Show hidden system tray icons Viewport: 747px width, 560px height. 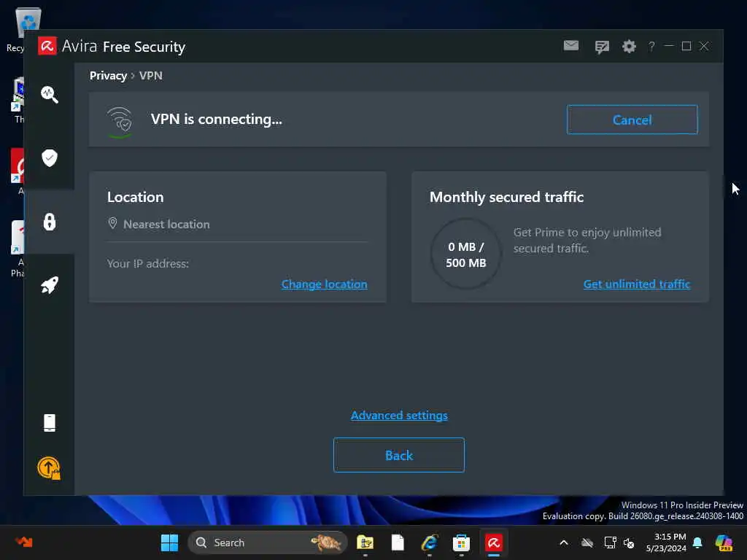point(564,542)
